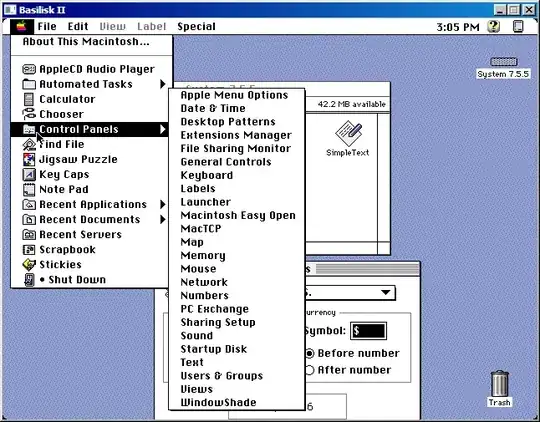Open the Edit menu
The width and height of the screenshot is (540, 422).
click(x=78, y=27)
